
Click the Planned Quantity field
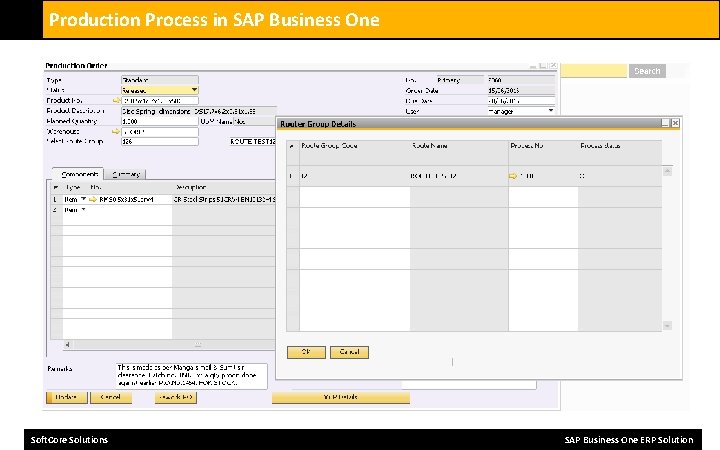159,121
